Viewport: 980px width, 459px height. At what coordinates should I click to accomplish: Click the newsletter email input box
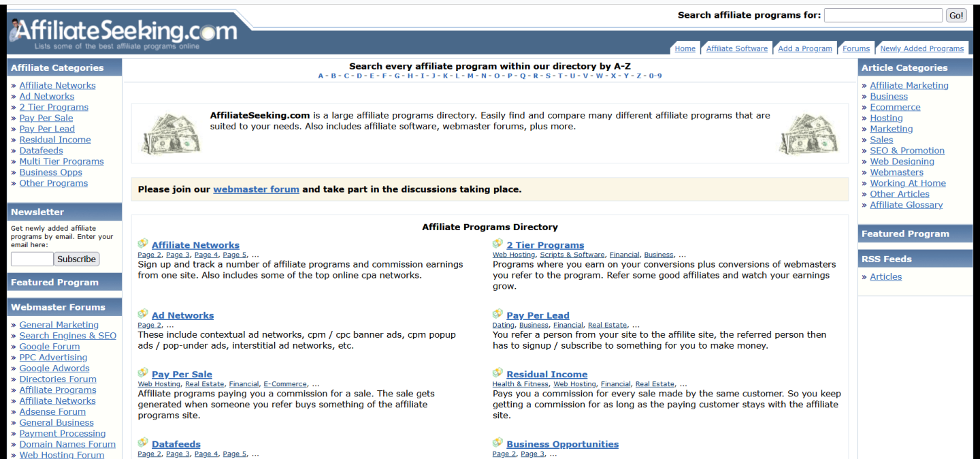32,259
